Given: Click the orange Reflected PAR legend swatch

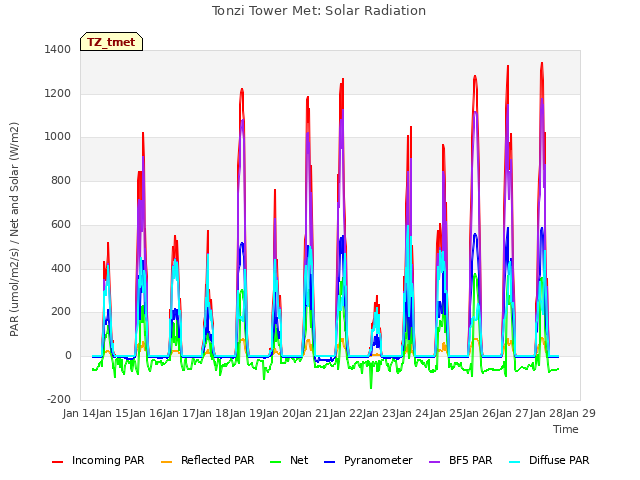Looking at the screenshot, I should (167, 462).
